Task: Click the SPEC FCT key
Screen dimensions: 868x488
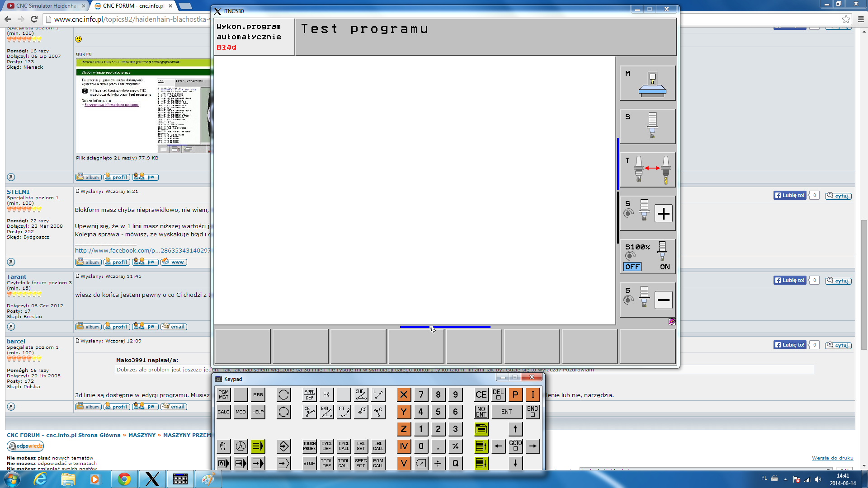Action: [361, 463]
